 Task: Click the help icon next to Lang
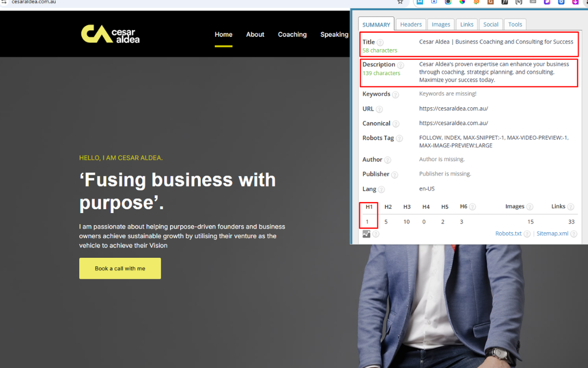(x=381, y=189)
